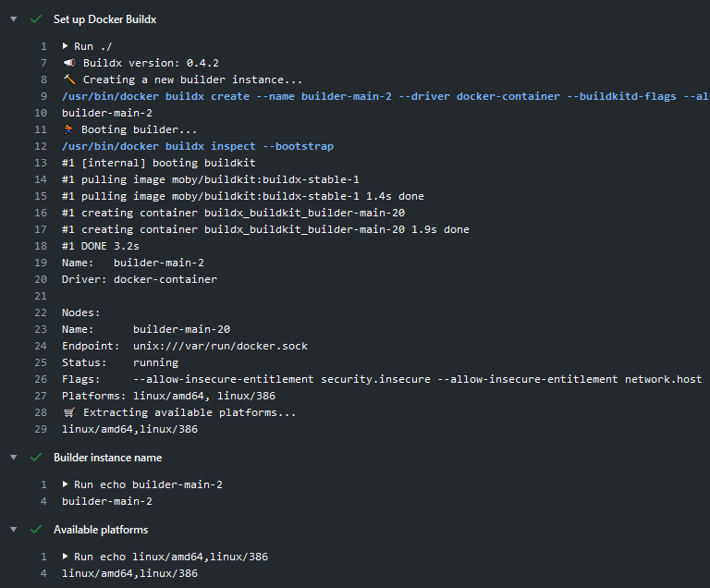Click the green checkmark beside Available platforms
Screen dimensions: 710x588
pos(36,530)
